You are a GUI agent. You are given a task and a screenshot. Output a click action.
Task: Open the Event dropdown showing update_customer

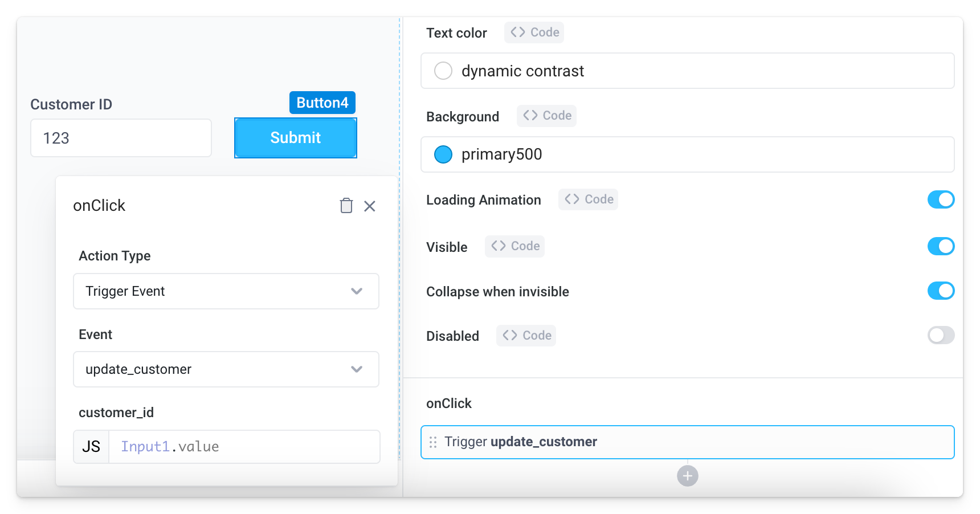[226, 369]
